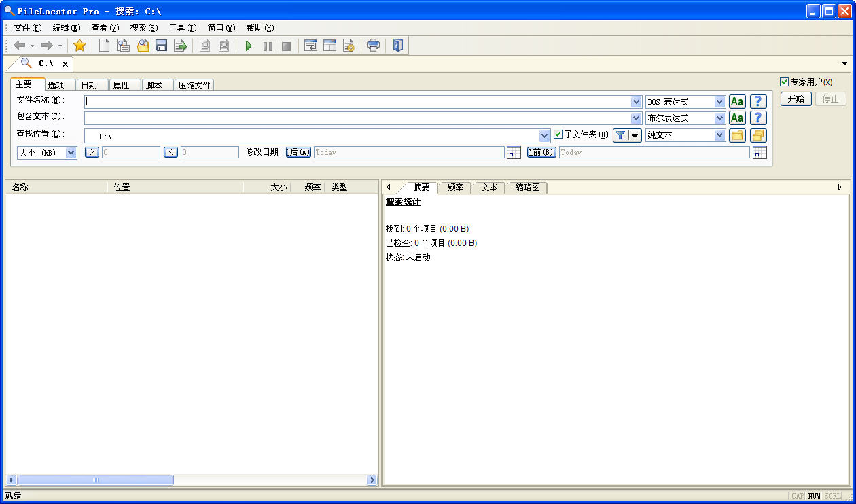
Task: Switch to the 文本 results tab
Action: click(x=489, y=187)
